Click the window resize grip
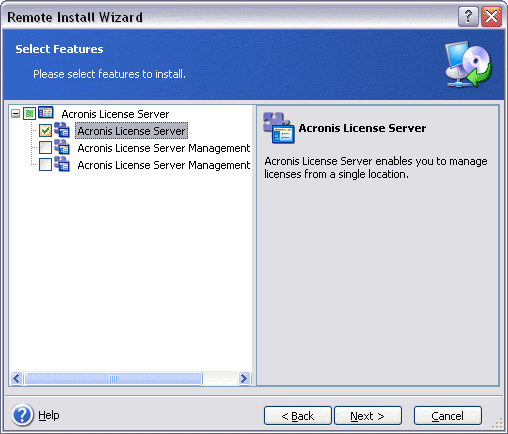 498,423
